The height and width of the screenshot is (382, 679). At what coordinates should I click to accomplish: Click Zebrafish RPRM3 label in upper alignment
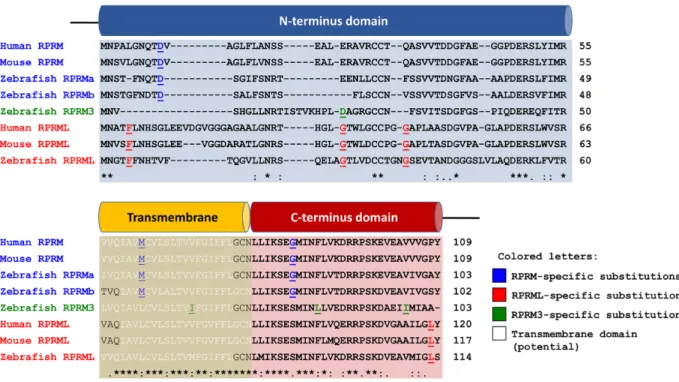(x=47, y=112)
